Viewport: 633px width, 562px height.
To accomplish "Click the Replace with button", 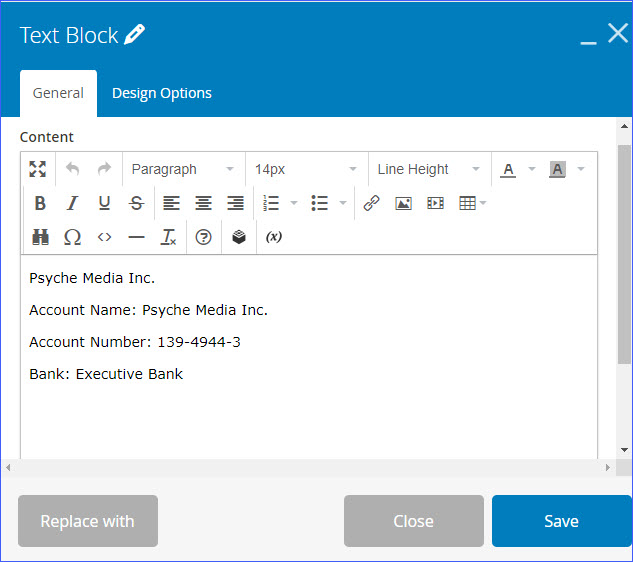I will [88, 521].
